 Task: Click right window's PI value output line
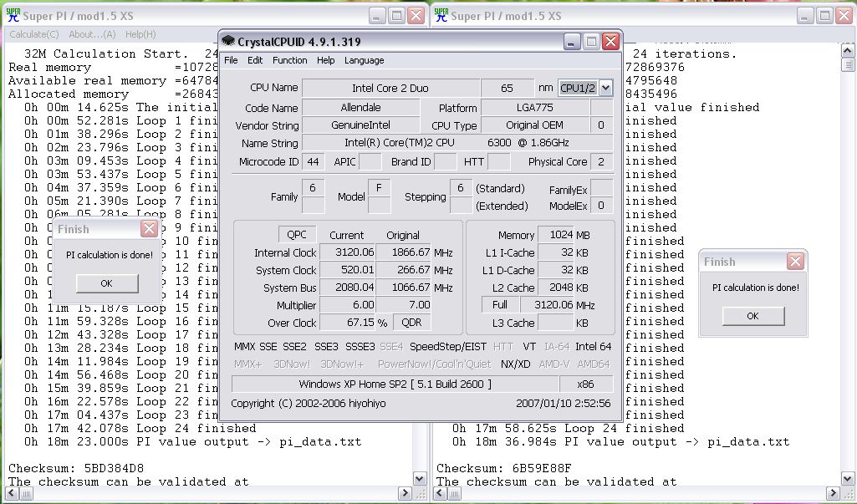coord(621,441)
